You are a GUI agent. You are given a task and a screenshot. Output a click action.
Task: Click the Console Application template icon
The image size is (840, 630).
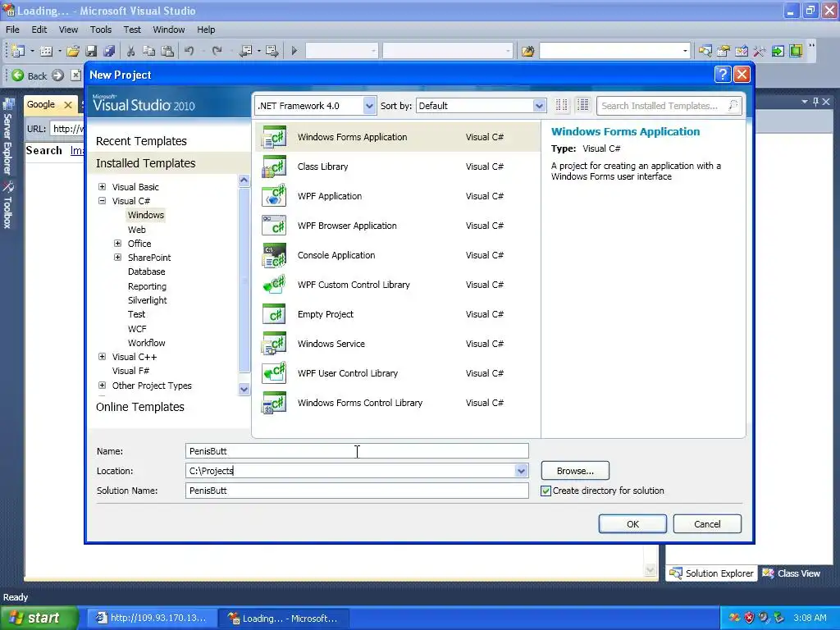274,255
